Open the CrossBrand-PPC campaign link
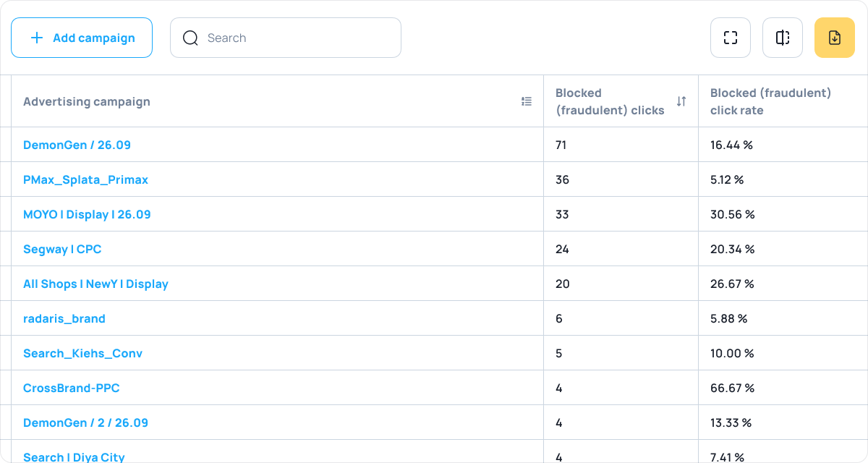The width and height of the screenshot is (868, 463). (x=71, y=388)
